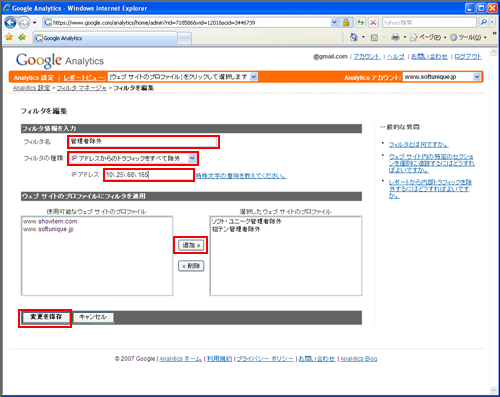Select the Google Analytics browser tab
Screen dimensions: 500x397
(105, 38)
